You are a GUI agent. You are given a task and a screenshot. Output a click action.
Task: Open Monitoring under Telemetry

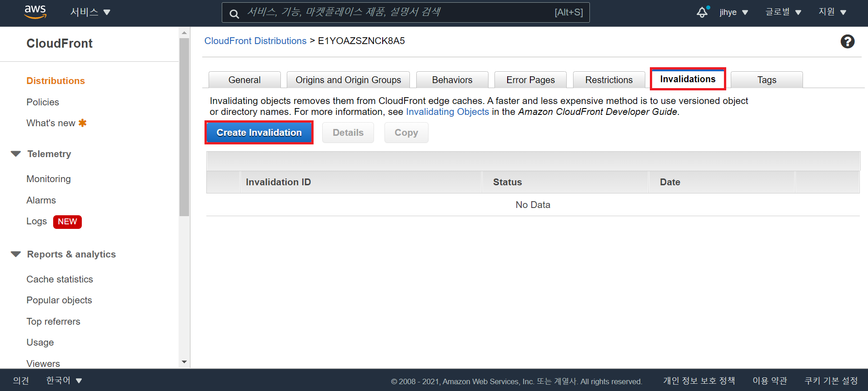click(49, 179)
